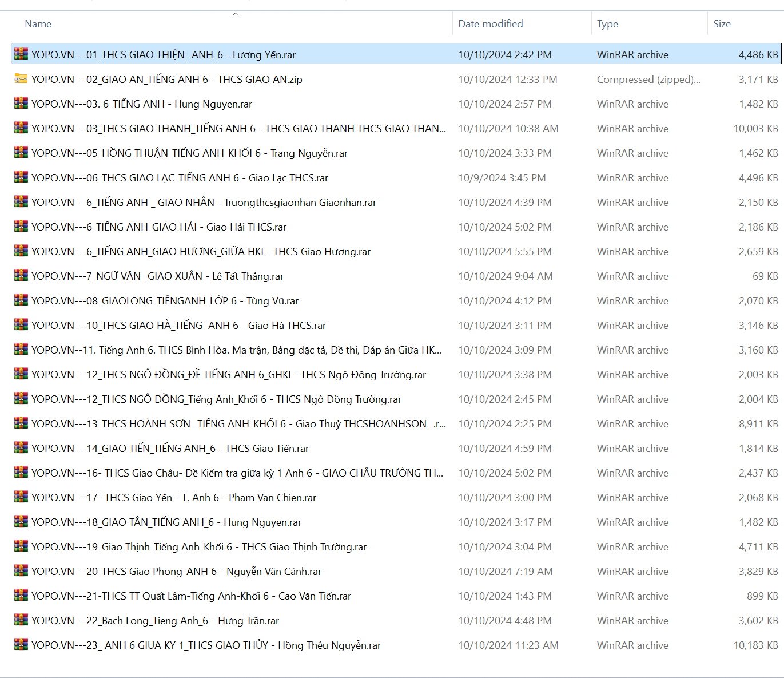Click the 2,659 KB size cell
The height and width of the screenshot is (678, 784).
pyautogui.click(x=758, y=252)
